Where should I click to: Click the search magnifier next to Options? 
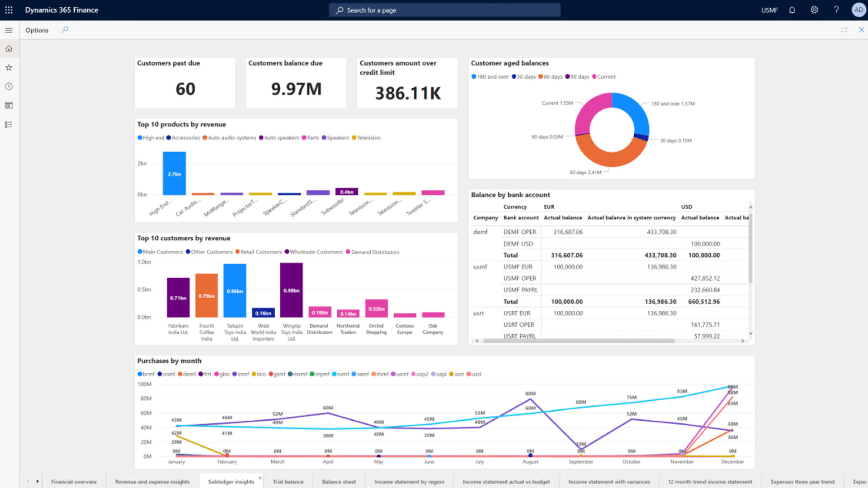[65, 30]
